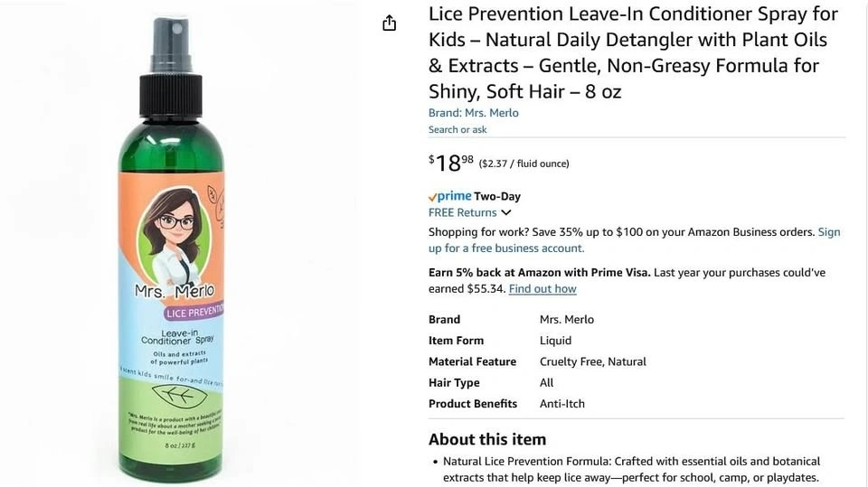Click the share icon above product image
Image resolution: width=868 pixels, height=487 pixels.
389,23
